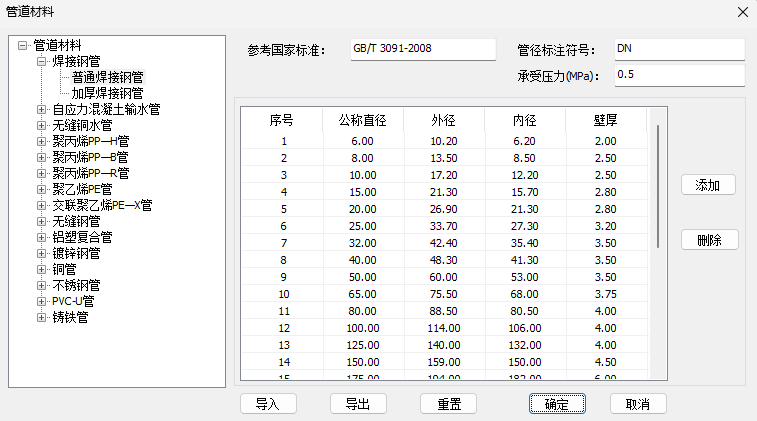The height and width of the screenshot is (421, 757).
Task: Click the table's vertical scrollbar
Action: (657, 186)
